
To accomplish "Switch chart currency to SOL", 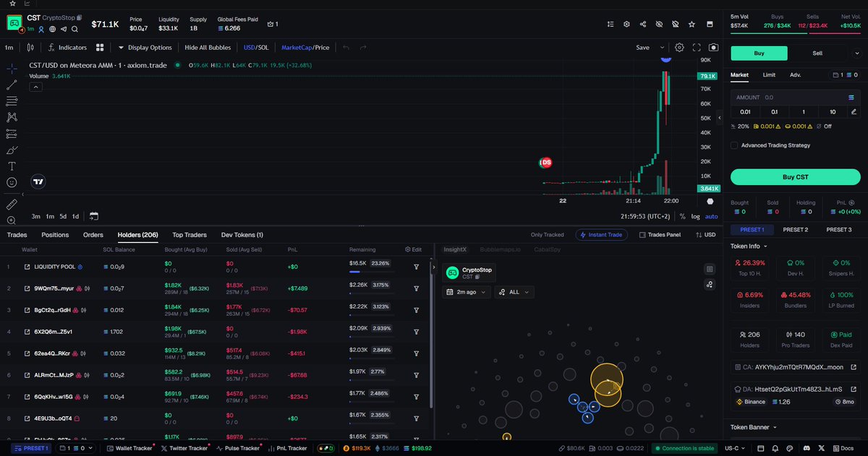I will click(x=263, y=48).
